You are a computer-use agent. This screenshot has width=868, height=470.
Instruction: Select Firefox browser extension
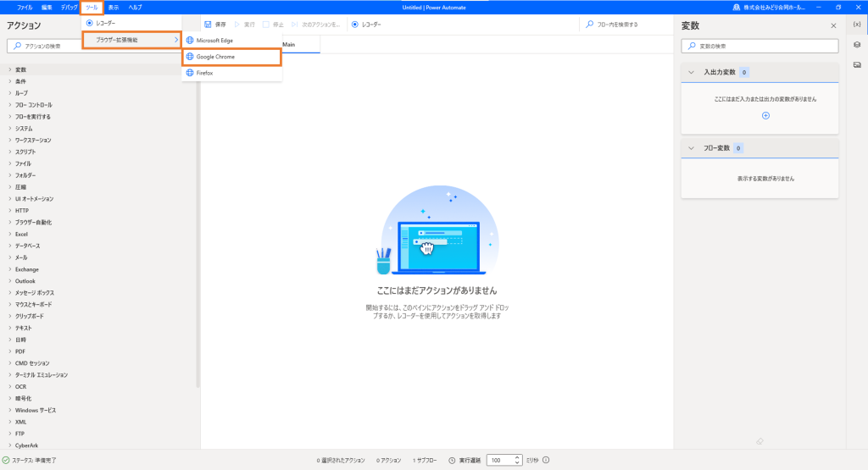(x=232, y=73)
